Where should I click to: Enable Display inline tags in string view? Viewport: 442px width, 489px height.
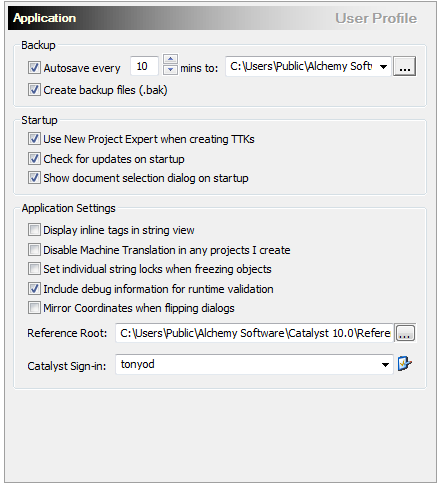(x=34, y=230)
